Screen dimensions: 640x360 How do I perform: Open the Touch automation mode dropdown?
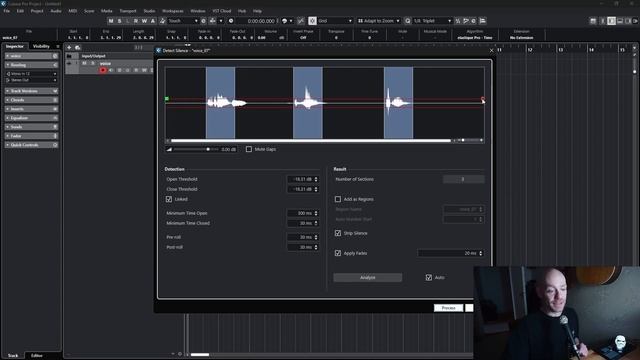coord(183,21)
